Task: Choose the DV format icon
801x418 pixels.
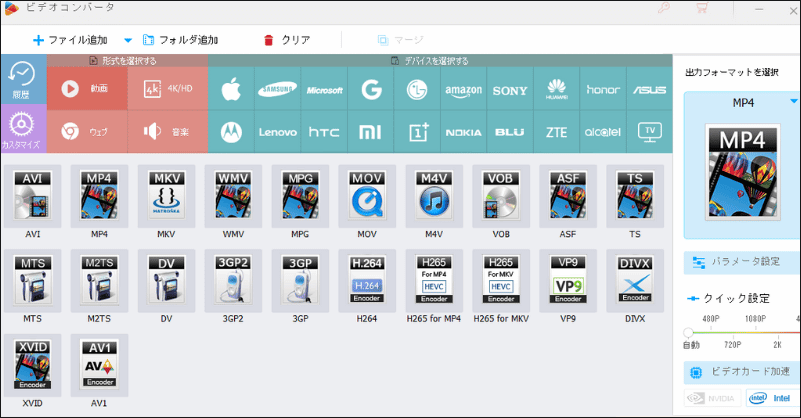Action: (x=166, y=281)
